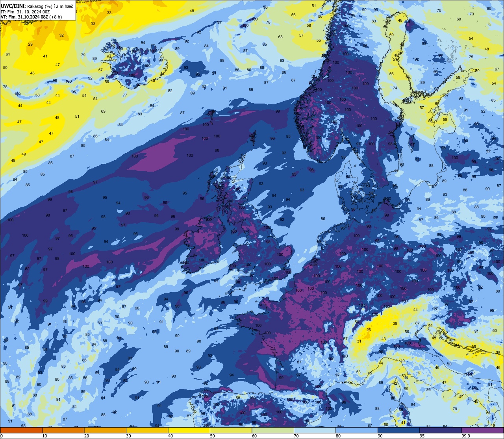
Task: Click the legend tick label "20"
Action: click(x=87, y=436)
